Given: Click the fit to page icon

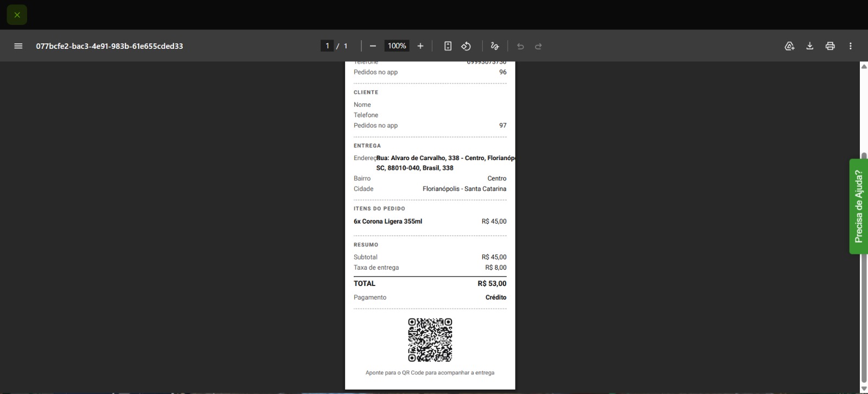Looking at the screenshot, I should tap(448, 46).
